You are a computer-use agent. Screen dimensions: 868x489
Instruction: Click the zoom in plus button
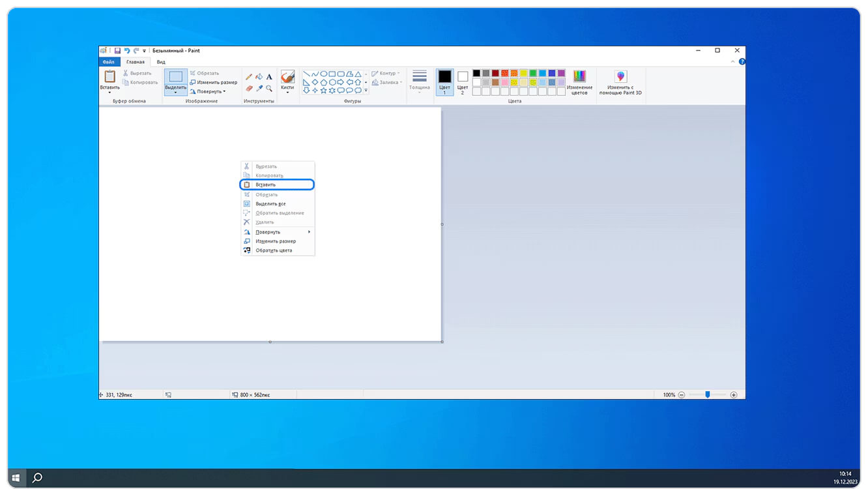click(x=734, y=394)
